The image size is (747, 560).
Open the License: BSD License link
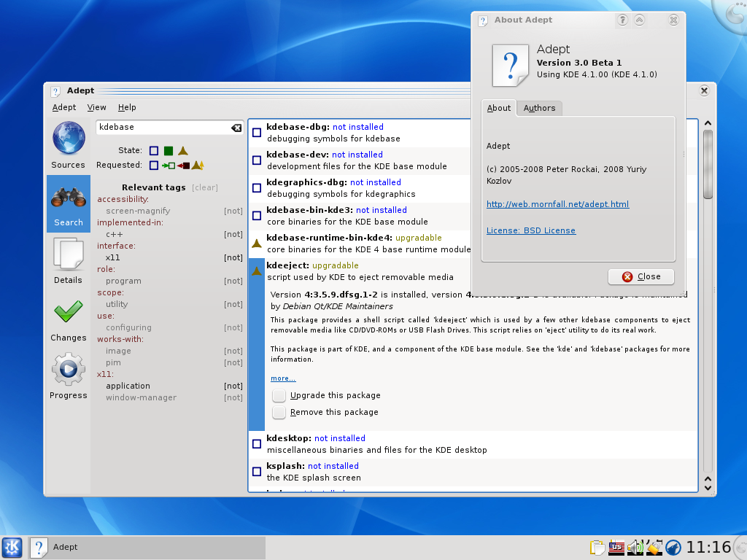pos(531,230)
